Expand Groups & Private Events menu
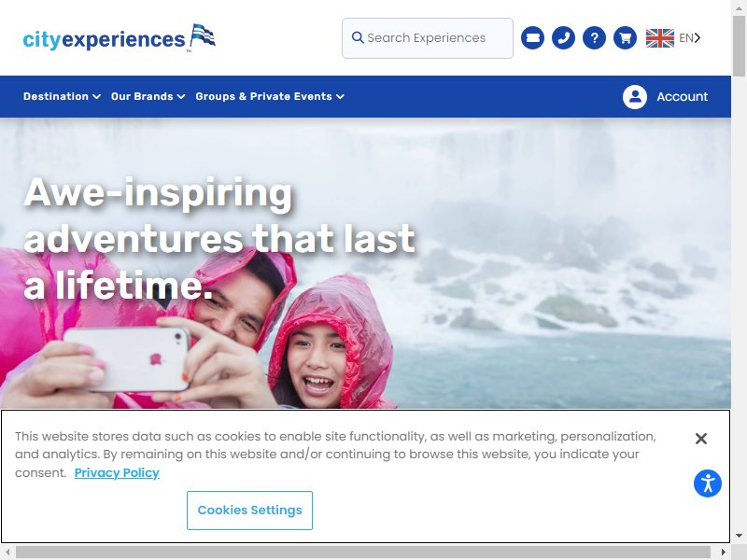The width and height of the screenshot is (747, 560). (x=270, y=96)
